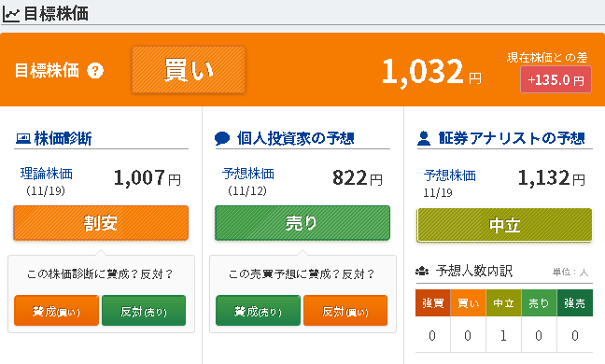605x364 pixels.
Task: Vote 反対(売り) on the stock diagnosis
Action: coord(144,311)
